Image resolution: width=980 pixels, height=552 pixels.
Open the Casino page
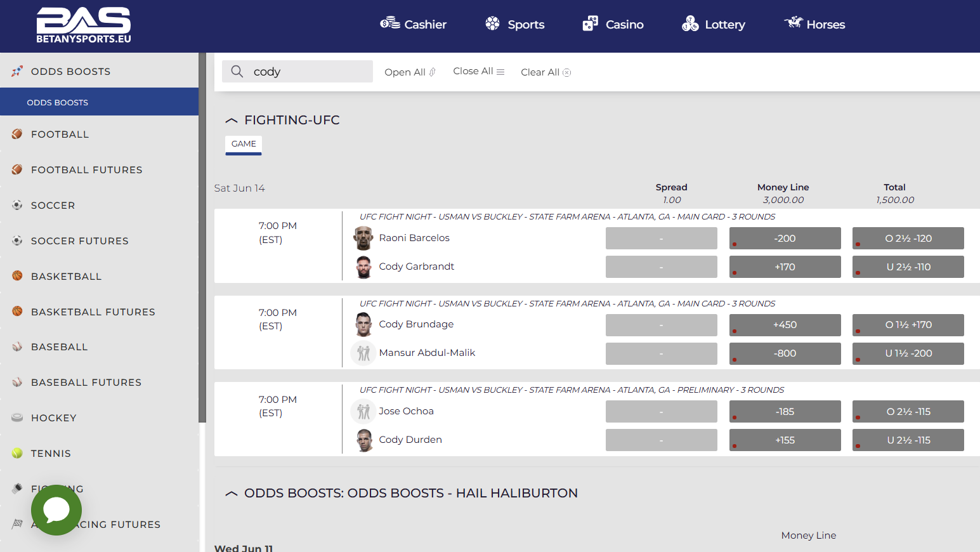(612, 24)
